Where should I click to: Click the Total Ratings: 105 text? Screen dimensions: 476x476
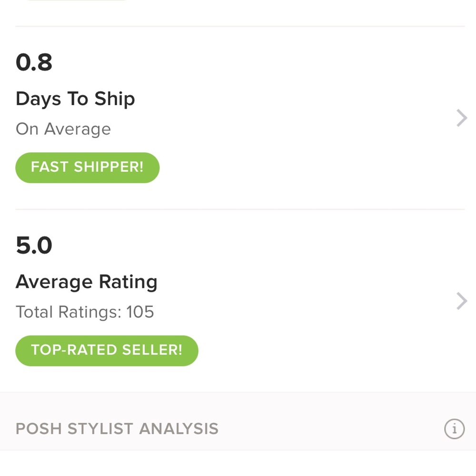click(x=85, y=312)
